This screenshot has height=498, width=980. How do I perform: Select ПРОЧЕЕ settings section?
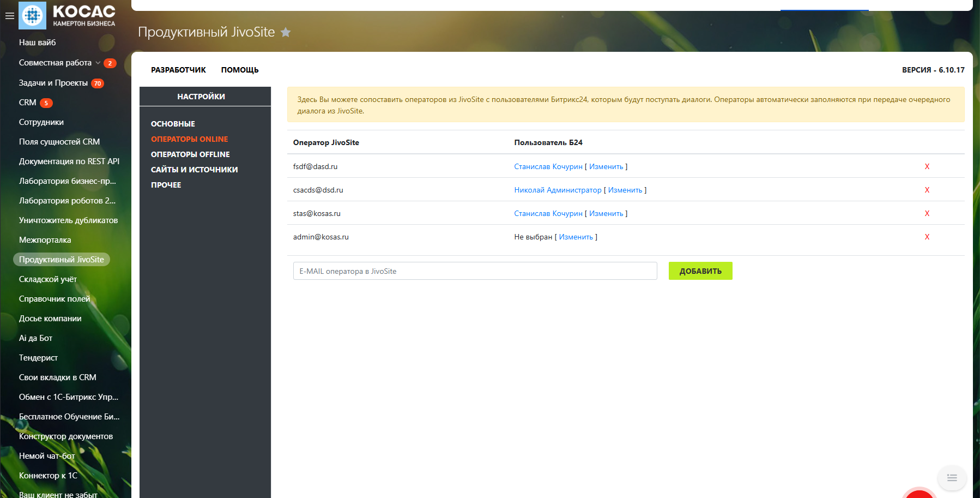click(166, 185)
